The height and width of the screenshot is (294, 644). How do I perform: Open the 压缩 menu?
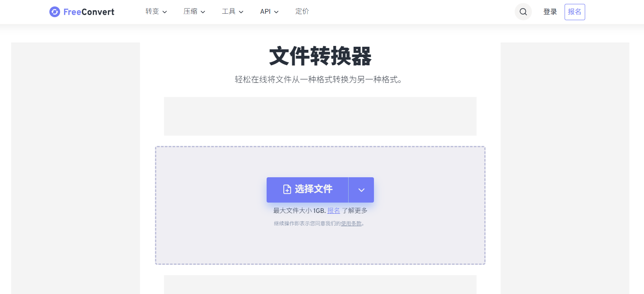(194, 12)
